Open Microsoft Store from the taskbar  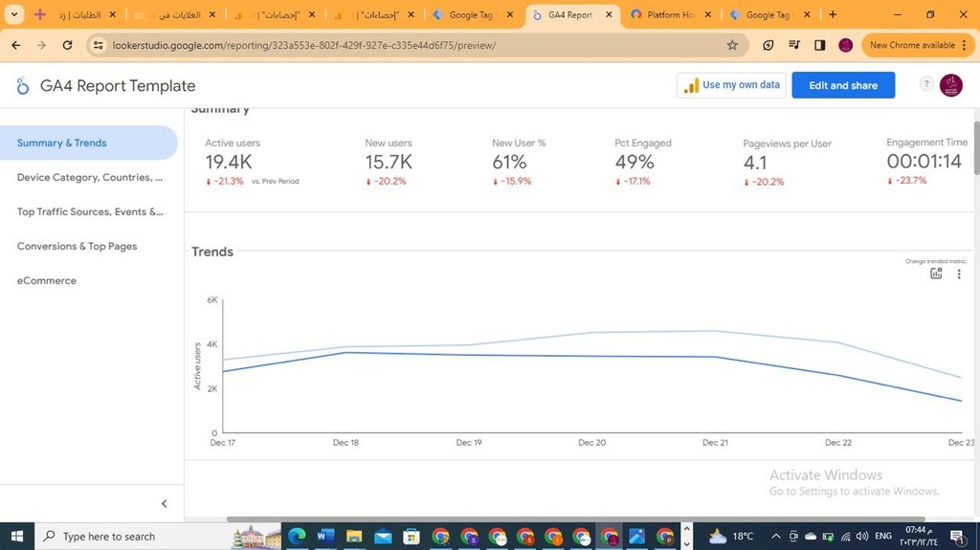point(412,537)
